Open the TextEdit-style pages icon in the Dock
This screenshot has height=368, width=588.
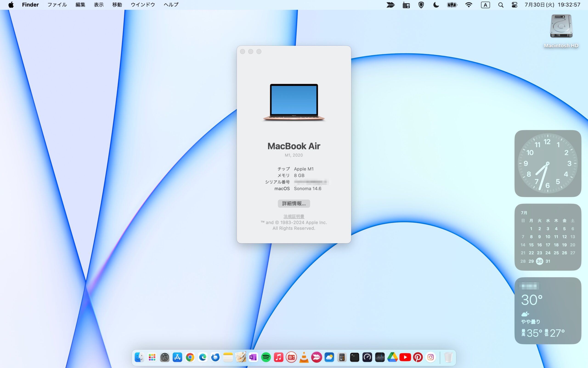(x=240, y=357)
